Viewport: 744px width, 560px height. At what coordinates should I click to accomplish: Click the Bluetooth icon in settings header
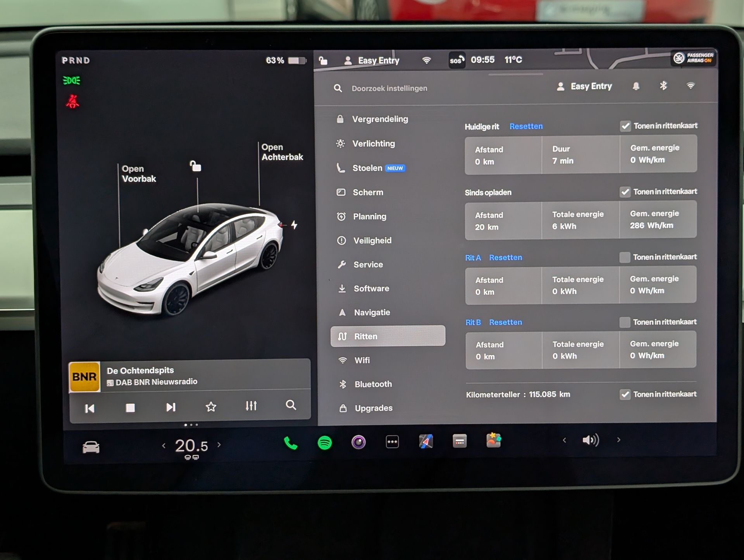(663, 86)
